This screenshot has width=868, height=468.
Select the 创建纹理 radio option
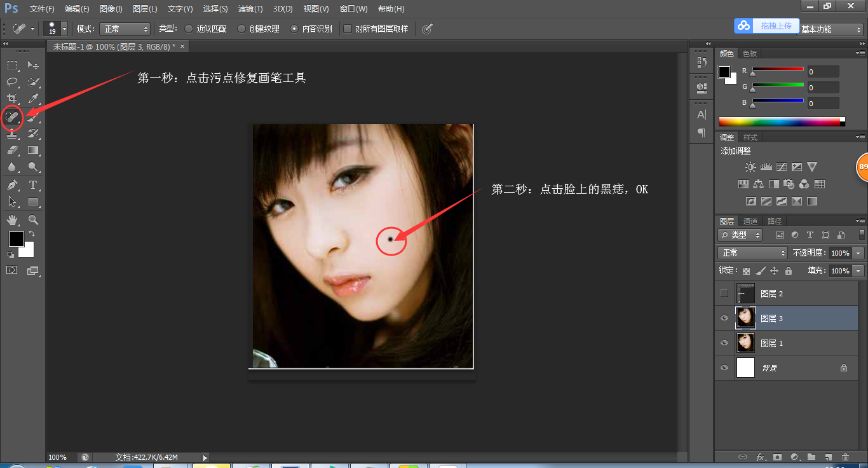[241, 29]
